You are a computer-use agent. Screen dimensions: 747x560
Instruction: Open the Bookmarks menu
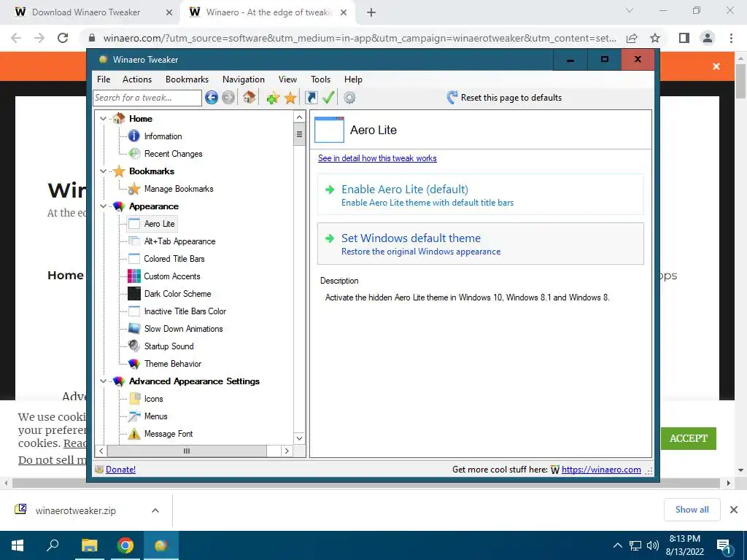tap(187, 79)
